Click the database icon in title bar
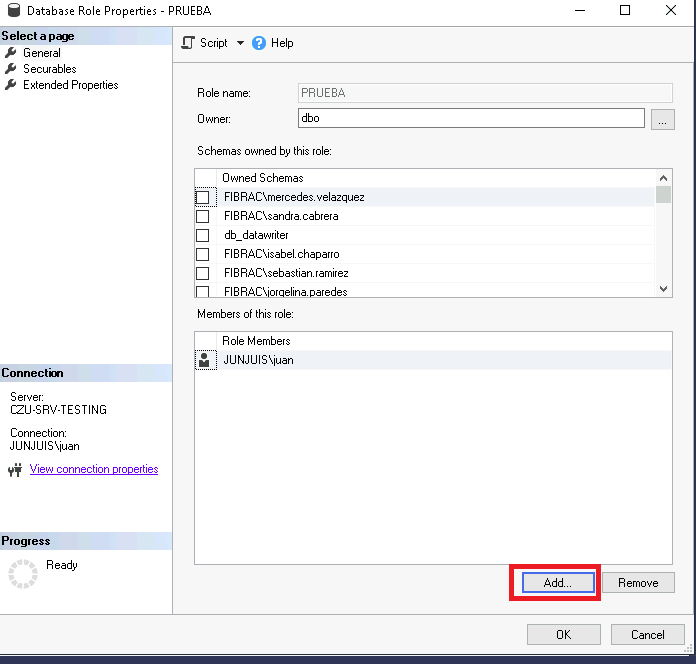This screenshot has height=664, width=696. click(x=13, y=11)
